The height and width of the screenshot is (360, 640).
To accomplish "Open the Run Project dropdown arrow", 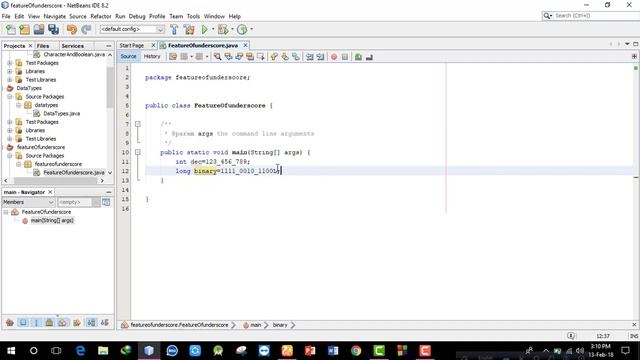I will (x=213, y=29).
